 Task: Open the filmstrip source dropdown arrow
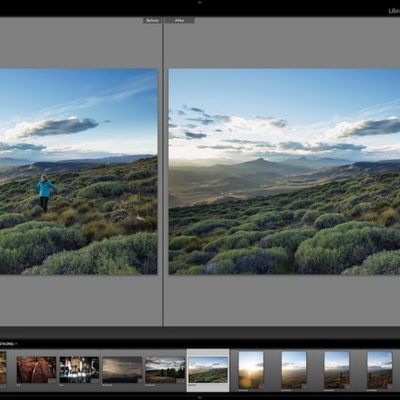click(16, 343)
